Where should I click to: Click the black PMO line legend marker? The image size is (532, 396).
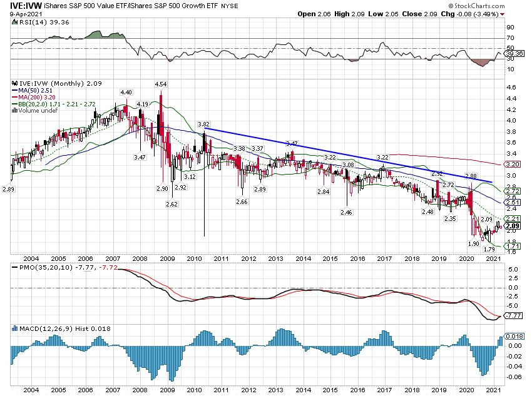click(x=14, y=268)
